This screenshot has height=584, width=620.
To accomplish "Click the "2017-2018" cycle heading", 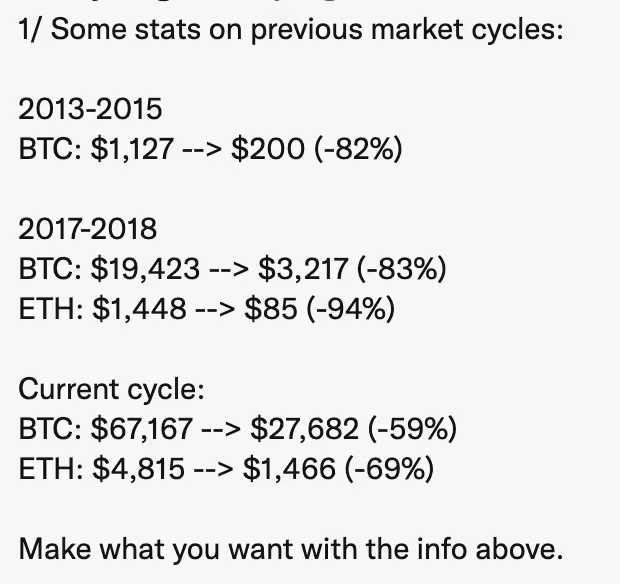I will pos(88,229).
